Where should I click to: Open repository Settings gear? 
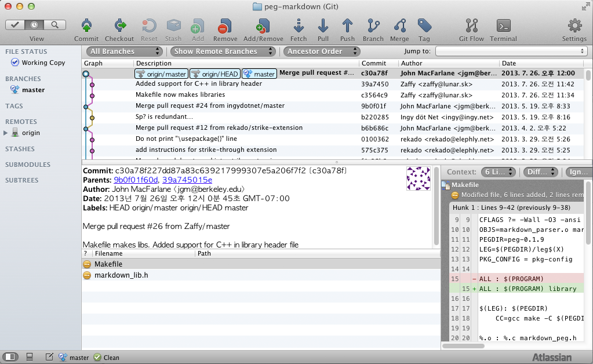pos(574,26)
